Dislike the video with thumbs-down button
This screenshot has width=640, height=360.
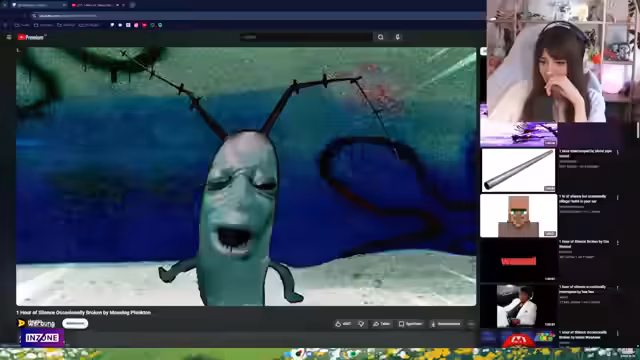click(361, 324)
